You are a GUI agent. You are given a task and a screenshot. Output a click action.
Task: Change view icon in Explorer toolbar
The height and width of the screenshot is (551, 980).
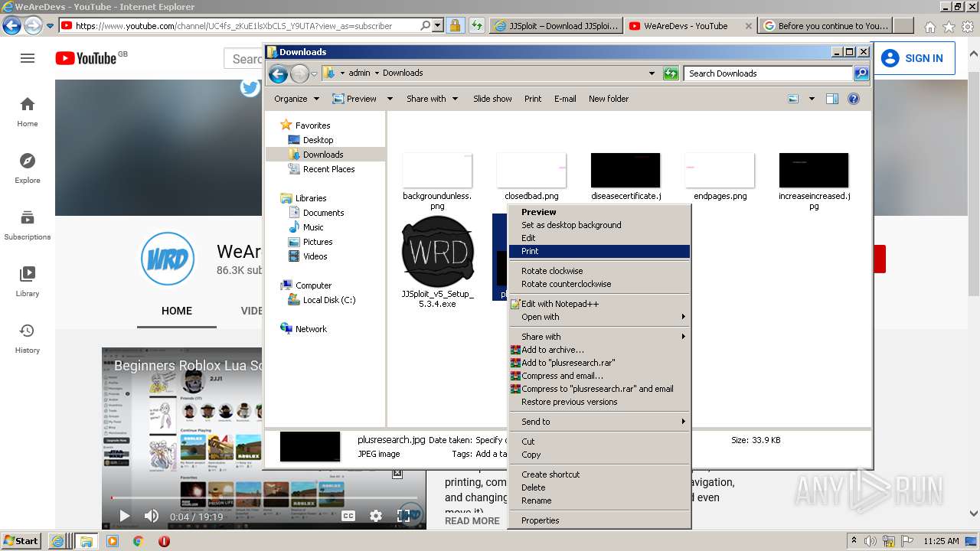coord(793,99)
